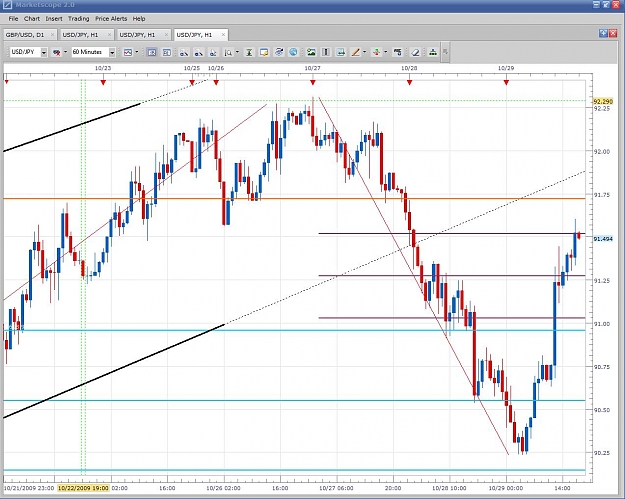
Task: Click the vertical line tool icon
Action: pos(326,52)
